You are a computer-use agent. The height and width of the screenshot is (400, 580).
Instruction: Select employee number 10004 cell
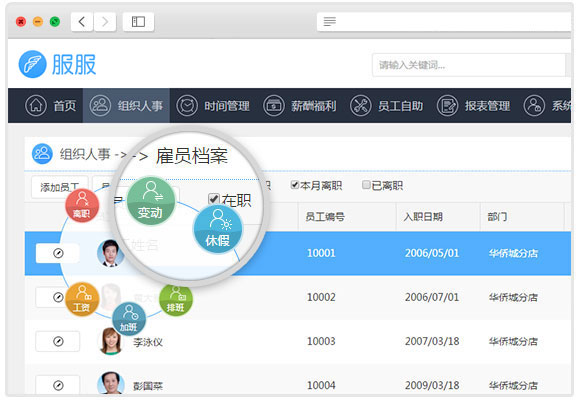pos(321,385)
